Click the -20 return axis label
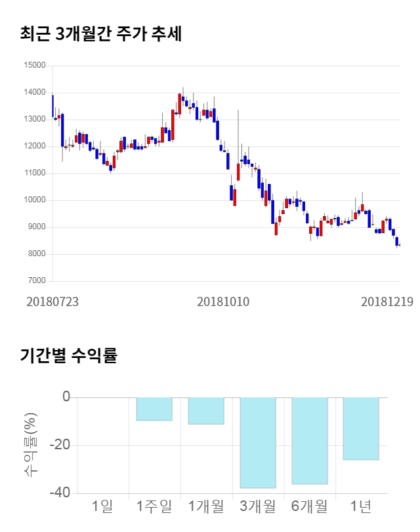Viewport: 420px width, 532px height. tap(60, 445)
